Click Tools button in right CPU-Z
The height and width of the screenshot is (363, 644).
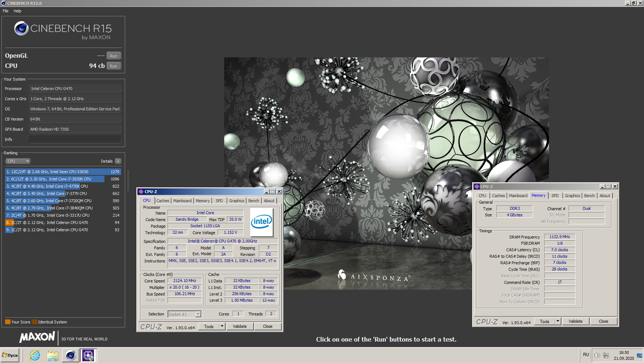[x=545, y=322]
